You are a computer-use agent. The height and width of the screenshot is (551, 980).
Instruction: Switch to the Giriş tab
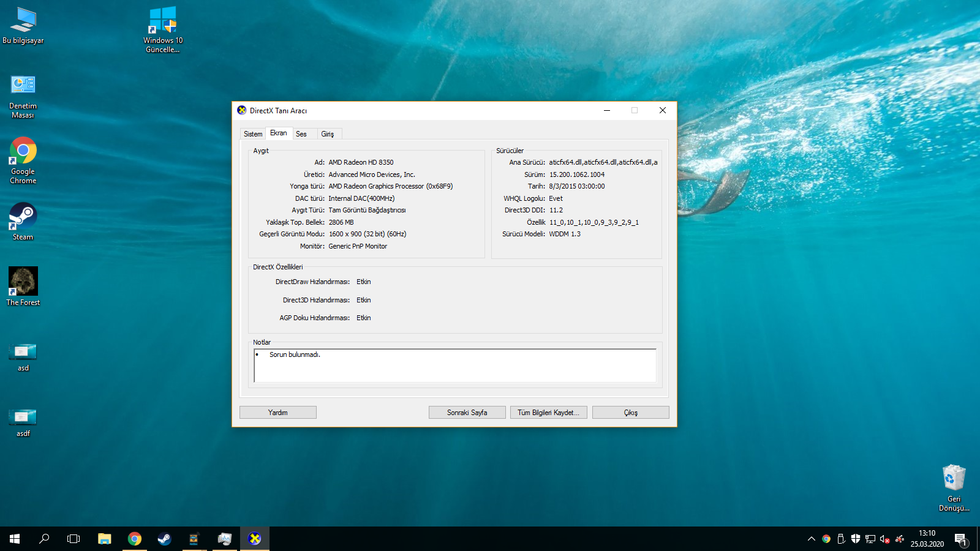pos(328,134)
